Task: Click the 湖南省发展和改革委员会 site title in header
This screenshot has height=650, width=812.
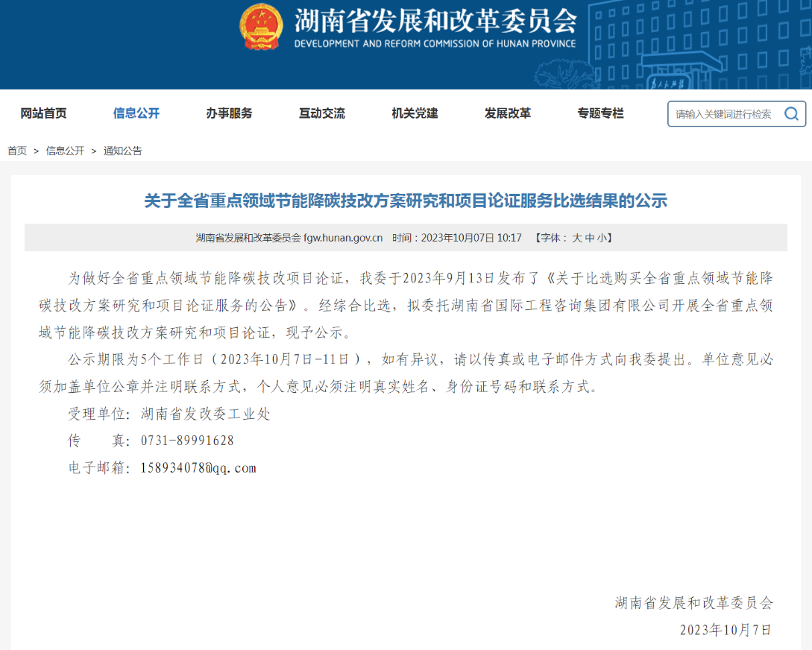Action: click(x=435, y=21)
